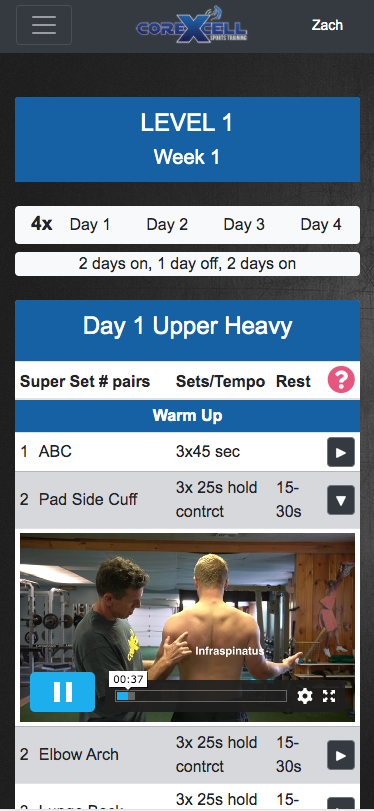The height and width of the screenshot is (811, 374).
Task: Pause the playing video
Action: click(x=63, y=692)
